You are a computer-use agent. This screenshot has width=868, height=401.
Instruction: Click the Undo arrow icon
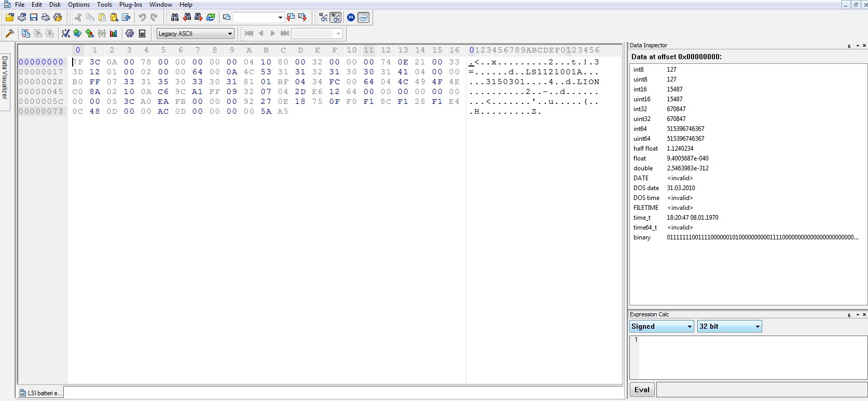pyautogui.click(x=142, y=18)
